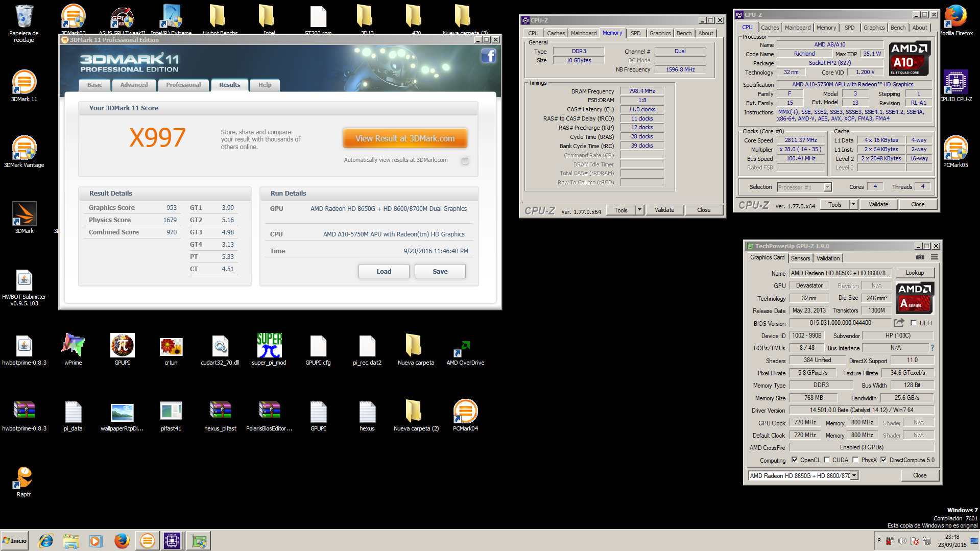This screenshot has height=551, width=980.
Task: Expand the Tools dropdown in Memory CPU-Z window
Action: point(639,210)
